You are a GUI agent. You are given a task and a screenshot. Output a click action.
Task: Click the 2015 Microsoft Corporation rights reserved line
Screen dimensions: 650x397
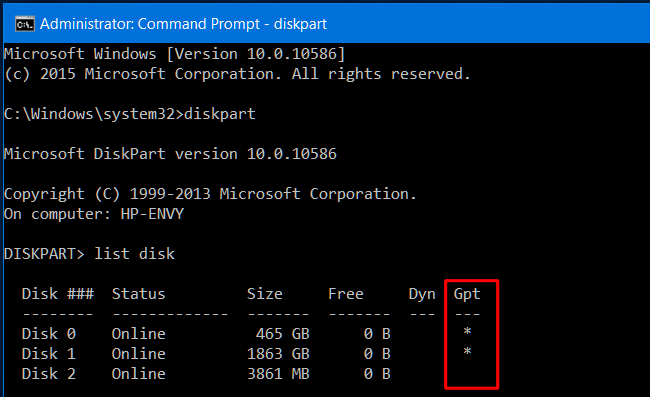coord(238,74)
